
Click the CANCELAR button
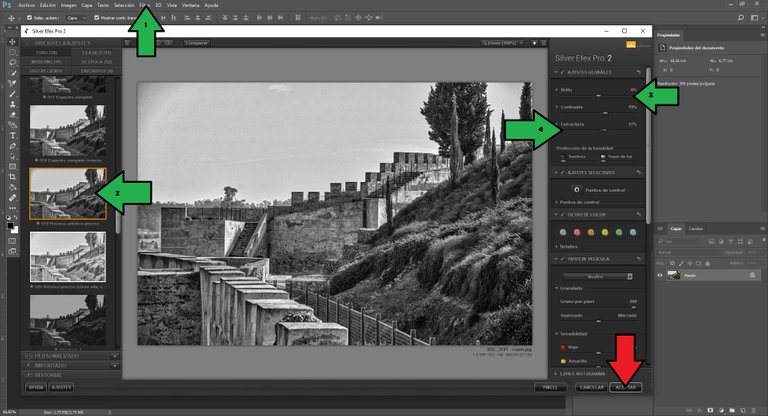pyautogui.click(x=592, y=387)
